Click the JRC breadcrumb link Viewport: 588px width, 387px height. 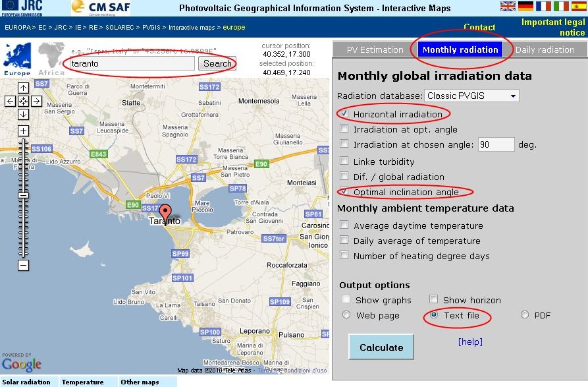click(x=61, y=28)
